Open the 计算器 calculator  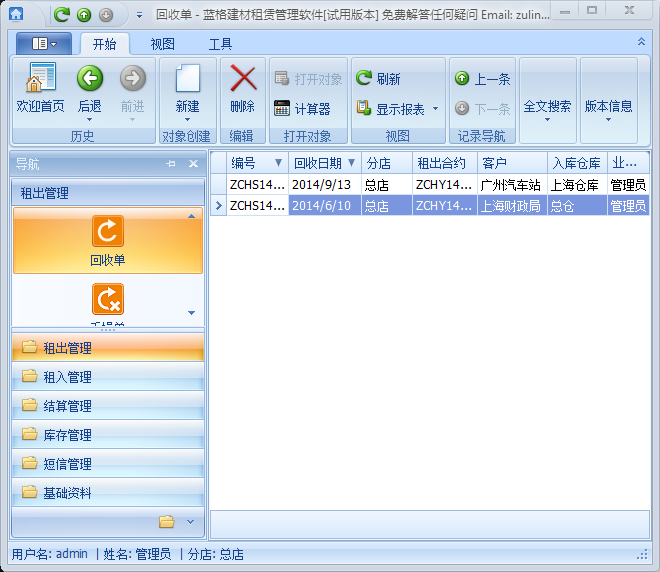[302, 109]
